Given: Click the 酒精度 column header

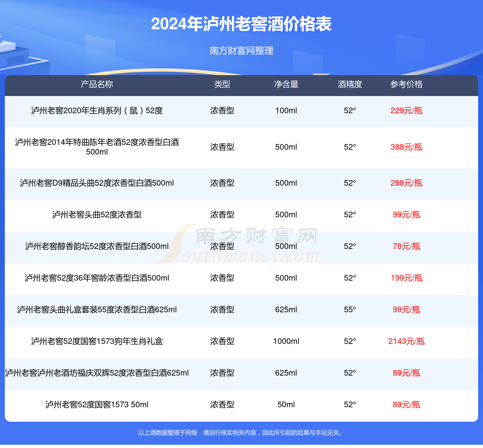Looking at the screenshot, I should 350,84.
